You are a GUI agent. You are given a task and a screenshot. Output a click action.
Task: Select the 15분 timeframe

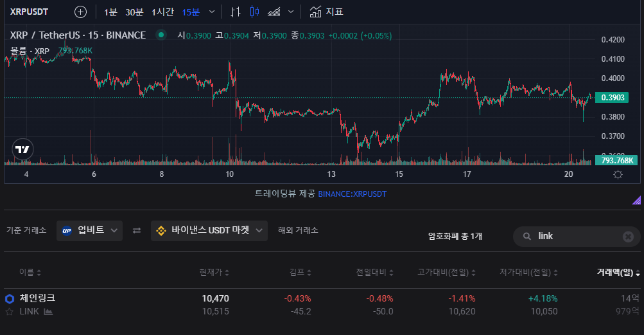191,12
